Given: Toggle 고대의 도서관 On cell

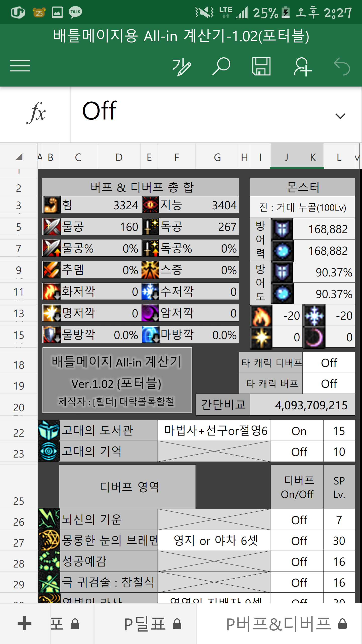Looking at the screenshot, I should (299, 431).
